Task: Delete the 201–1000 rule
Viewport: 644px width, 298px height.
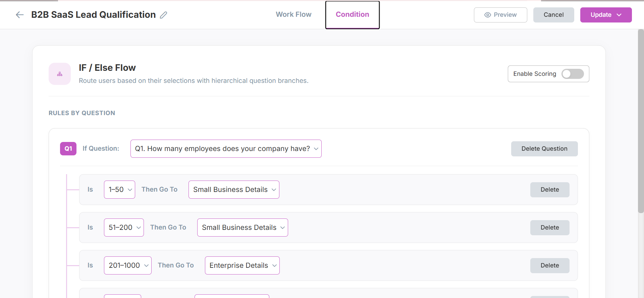Action: [x=550, y=265]
